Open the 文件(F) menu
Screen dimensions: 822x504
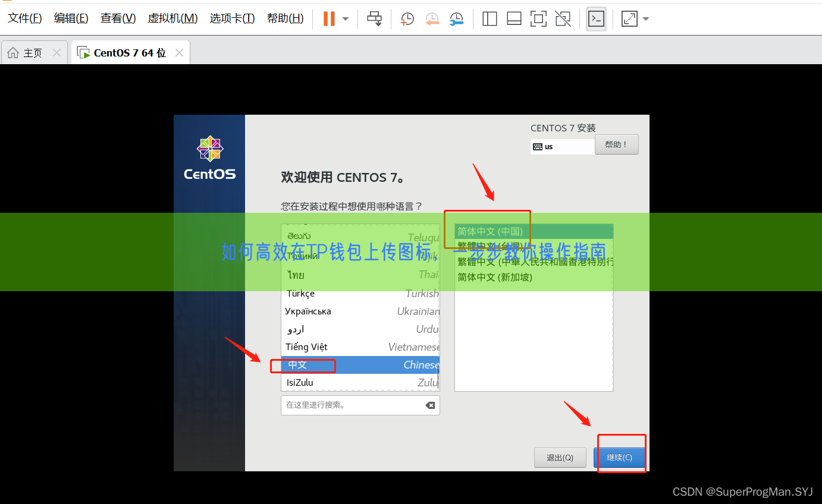click(x=24, y=18)
